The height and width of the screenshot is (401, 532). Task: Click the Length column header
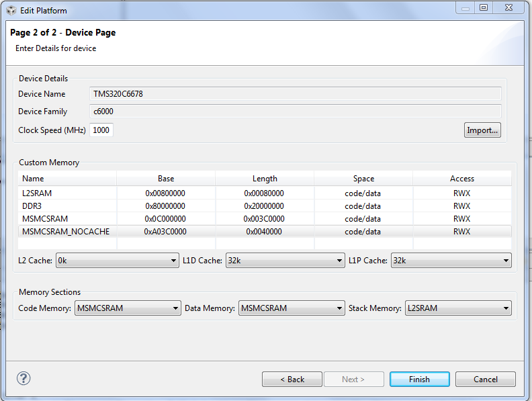(x=265, y=179)
